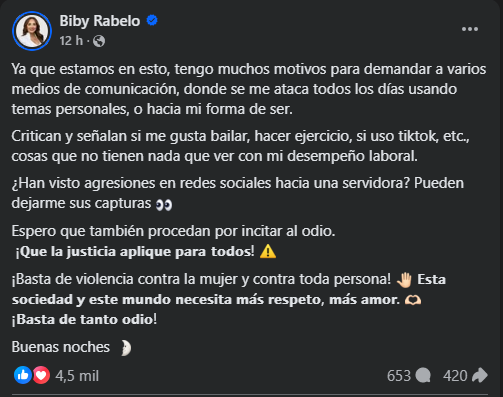Click the bold ¡Basta de tanto odio! text
Screen dimensions: 503x397
(84, 320)
